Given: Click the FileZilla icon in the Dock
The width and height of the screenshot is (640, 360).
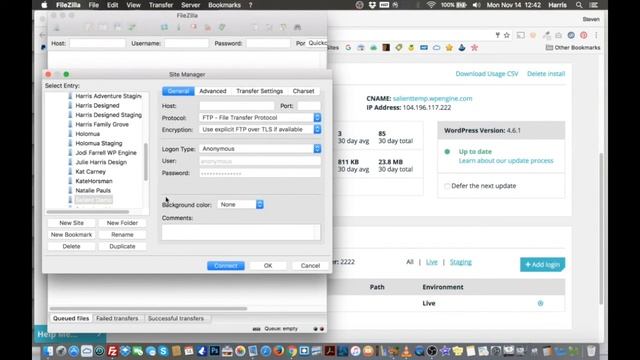Looking at the screenshot, I should pyautogui.click(x=112, y=351).
